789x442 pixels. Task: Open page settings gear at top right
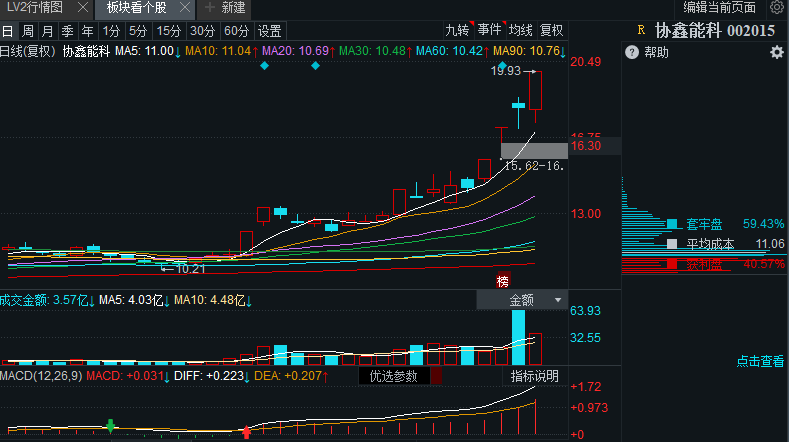[x=777, y=8]
